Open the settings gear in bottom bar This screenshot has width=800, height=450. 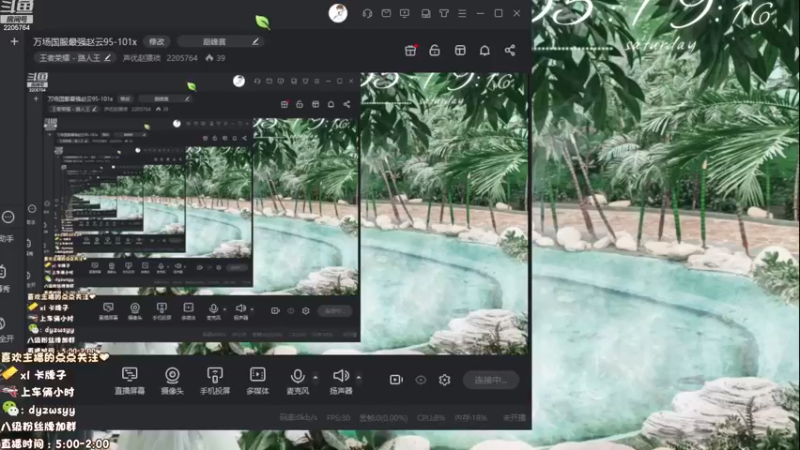[x=444, y=380]
